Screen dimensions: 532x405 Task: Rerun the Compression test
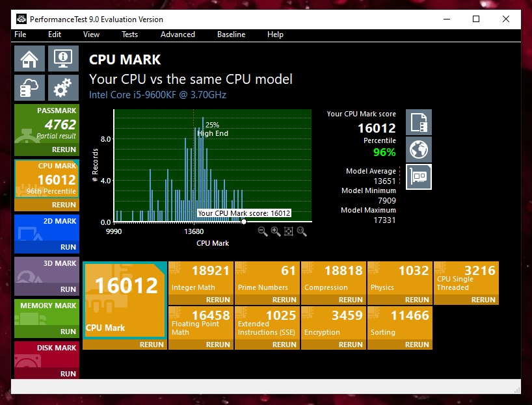(x=334, y=300)
